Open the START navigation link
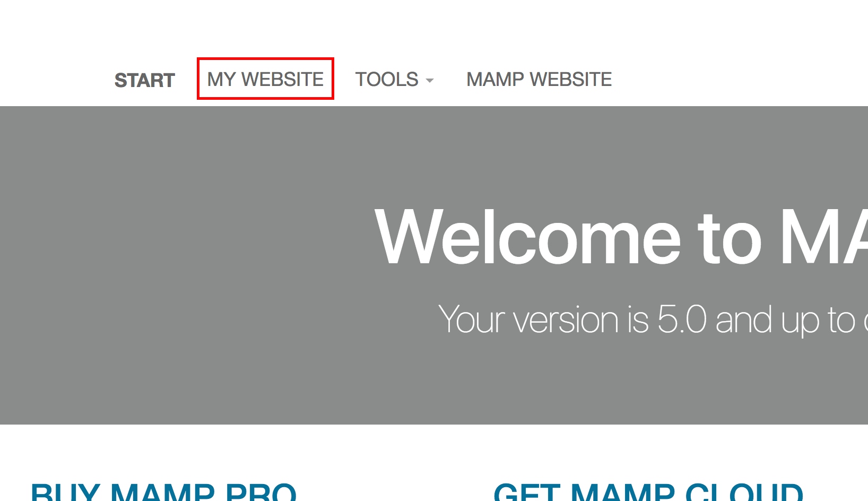 [x=144, y=80]
